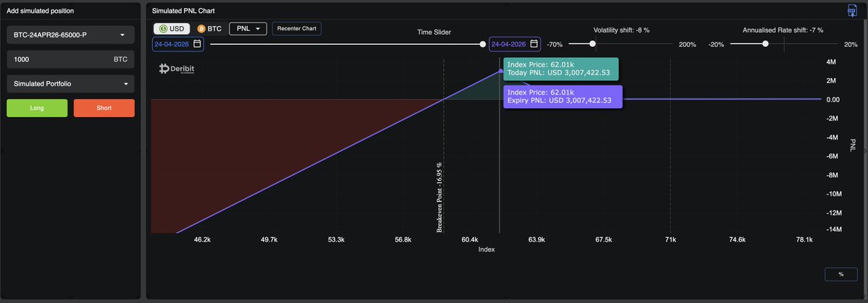Click the Deribit logo on chart
Image resolution: width=868 pixels, height=303 pixels.
(x=177, y=69)
